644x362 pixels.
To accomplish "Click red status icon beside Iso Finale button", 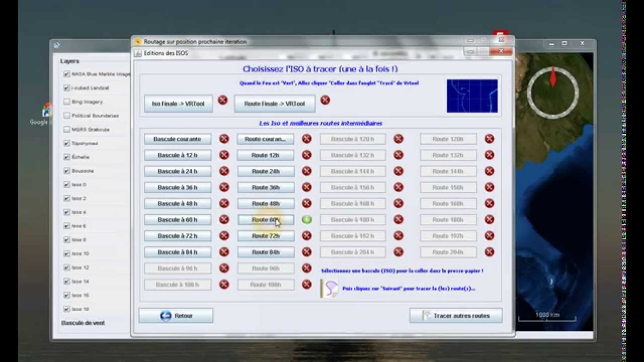I will (223, 100).
